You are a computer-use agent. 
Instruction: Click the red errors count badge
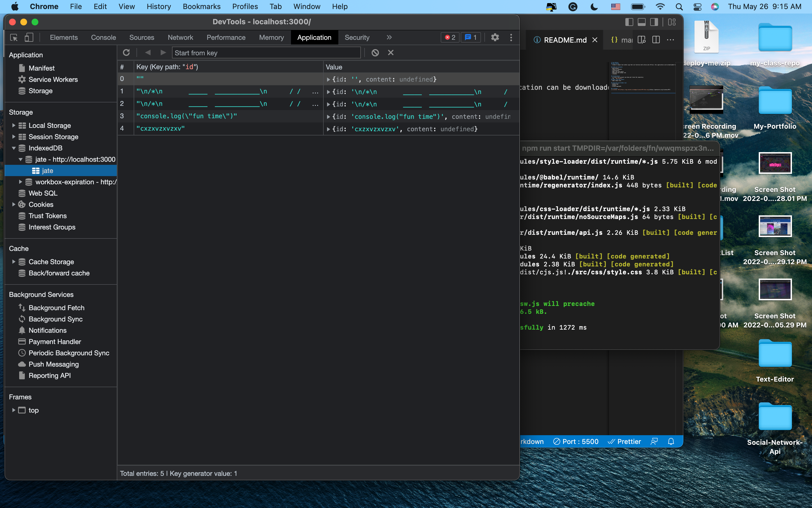450,37
